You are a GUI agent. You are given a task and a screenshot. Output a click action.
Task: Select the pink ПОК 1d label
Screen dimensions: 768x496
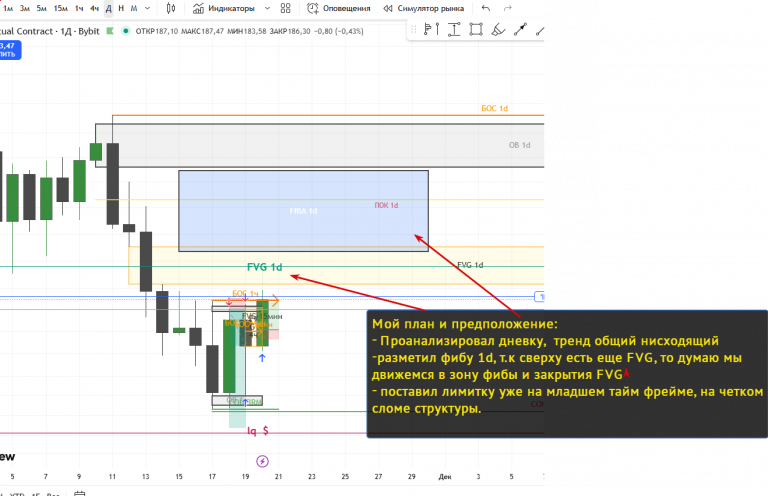pos(386,205)
